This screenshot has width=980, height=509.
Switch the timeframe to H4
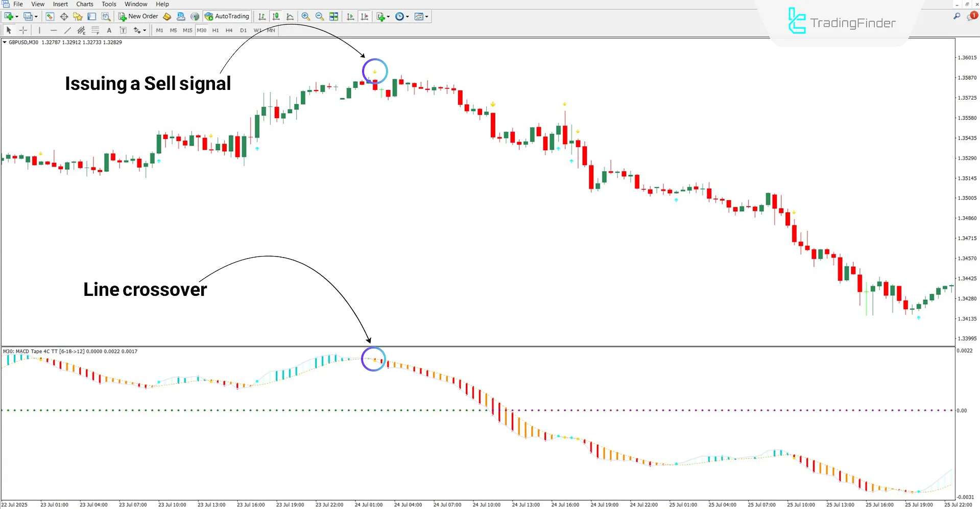coord(229,30)
